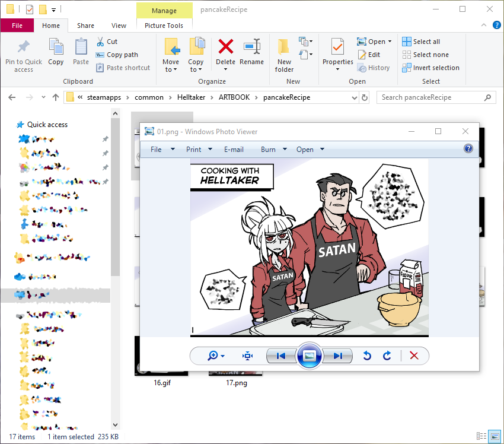Open Photo Viewer Open menu

(x=310, y=150)
